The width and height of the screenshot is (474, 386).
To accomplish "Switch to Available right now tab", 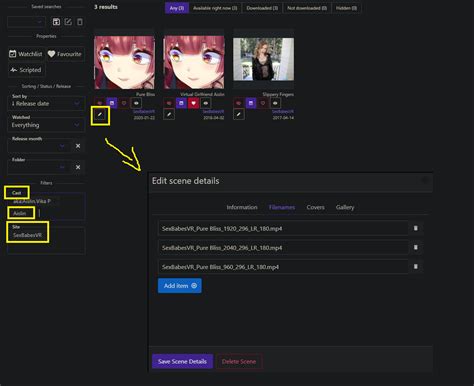I will click(215, 8).
